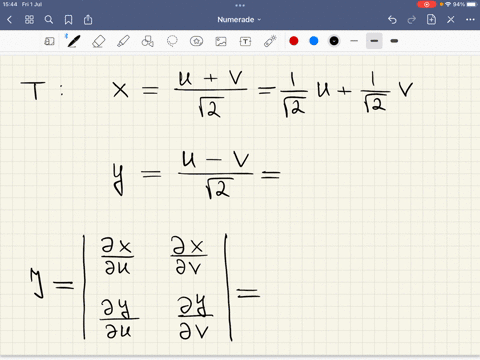The image size is (480, 360).
Task: Select the Lasso selection tool
Action: (x=172, y=41)
